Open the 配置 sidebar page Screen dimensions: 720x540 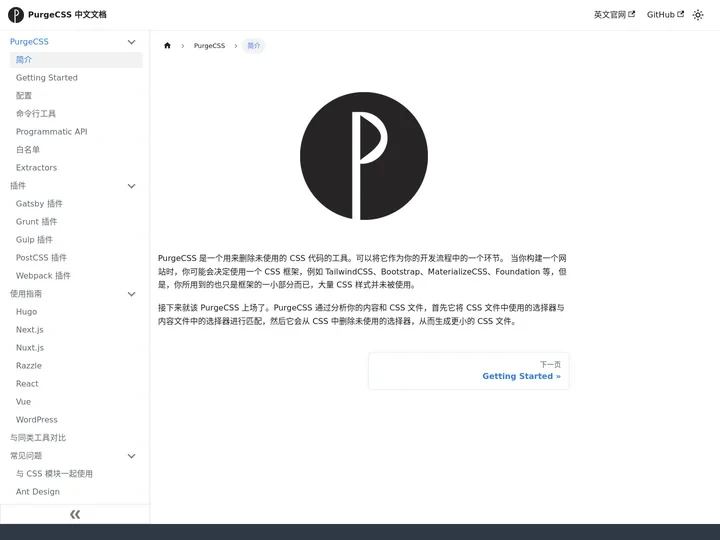click(x=76, y=96)
